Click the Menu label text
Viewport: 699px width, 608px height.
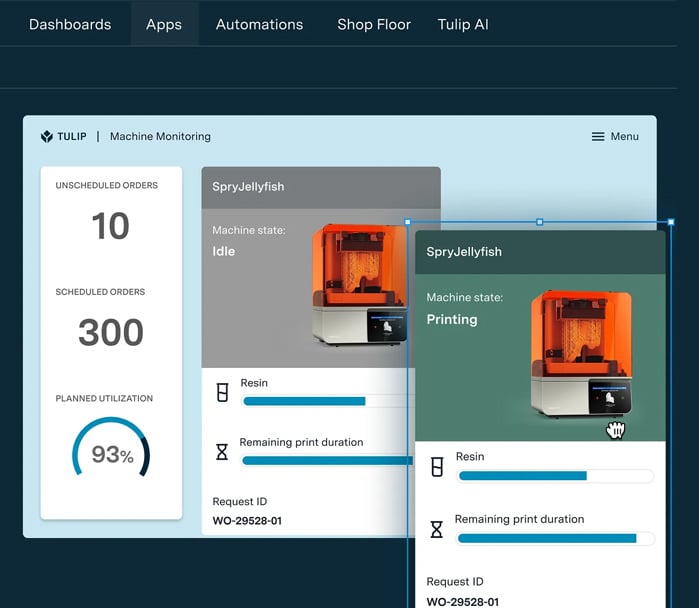point(625,136)
